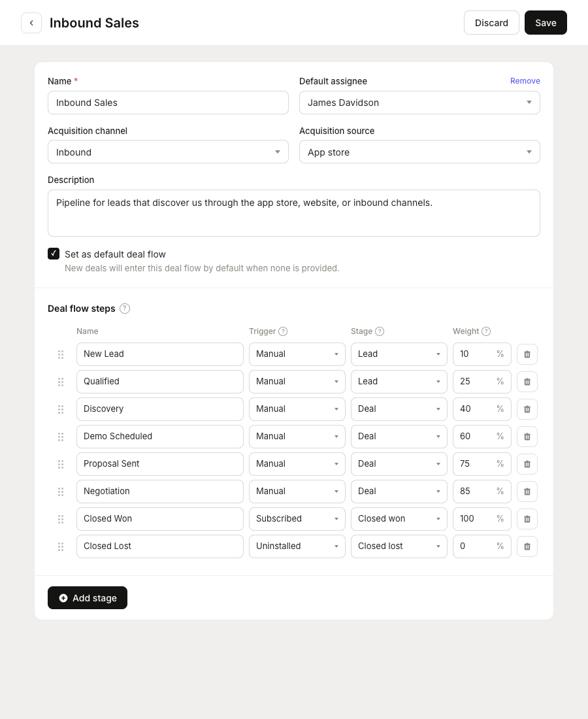Click the Discovery row drag handle
The image size is (588, 719).
61,409
